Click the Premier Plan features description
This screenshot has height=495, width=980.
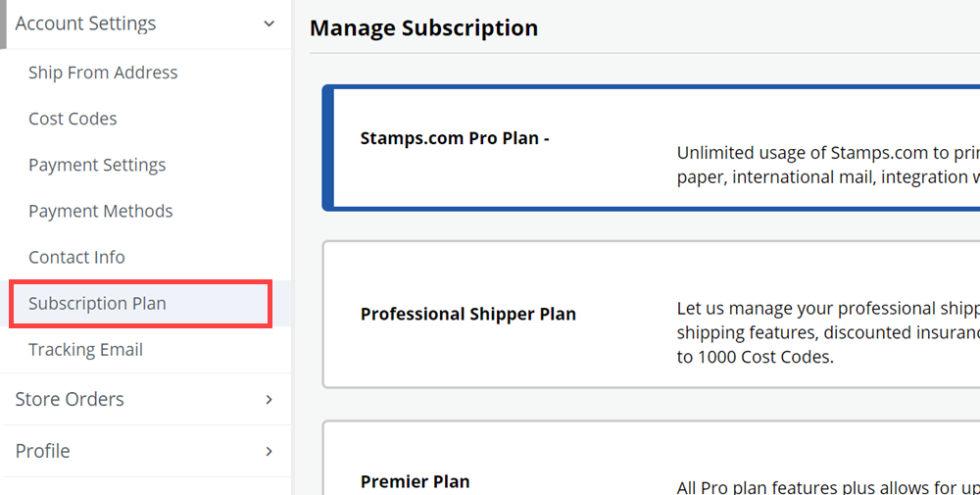pos(827,487)
